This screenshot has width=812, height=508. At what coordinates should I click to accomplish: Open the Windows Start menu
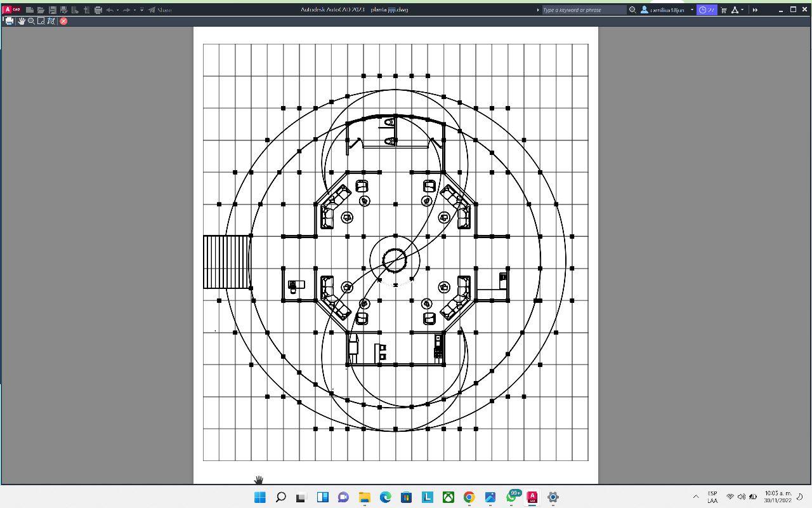coord(259,497)
